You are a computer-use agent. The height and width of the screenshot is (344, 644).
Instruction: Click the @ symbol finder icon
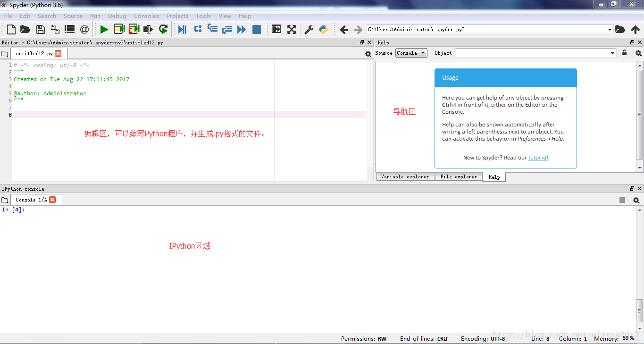(x=84, y=29)
